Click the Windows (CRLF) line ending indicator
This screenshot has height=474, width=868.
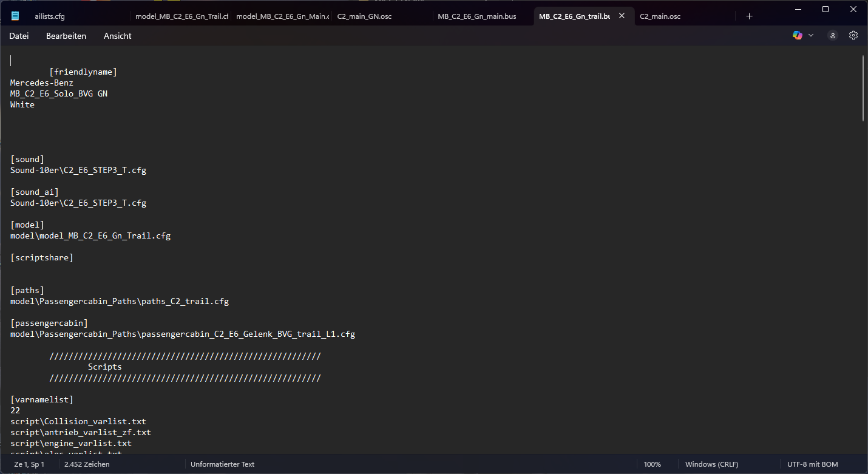coord(711,464)
